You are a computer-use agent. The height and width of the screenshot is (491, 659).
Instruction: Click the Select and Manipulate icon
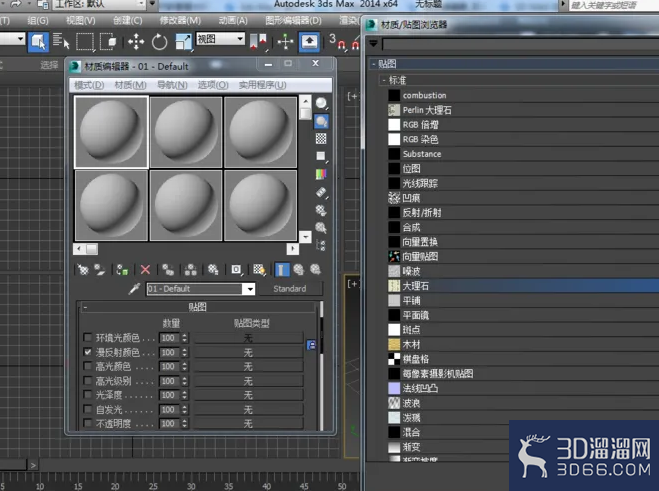click(x=285, y=42)
